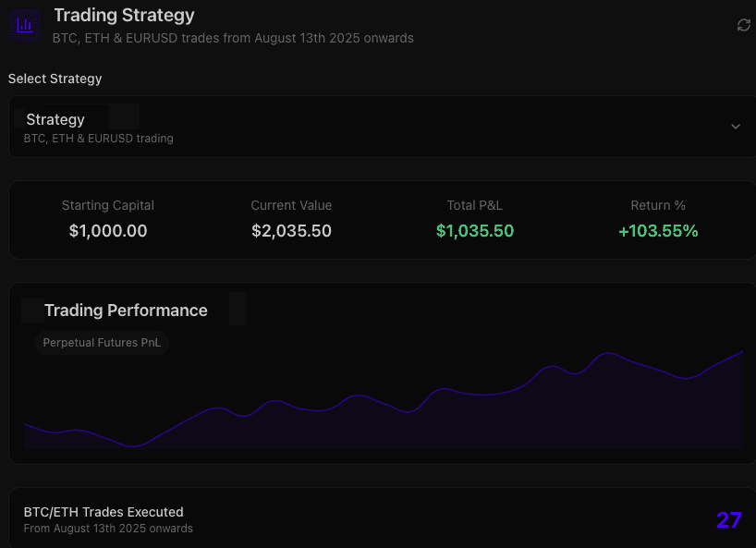Click the refresh icon in the header
This screenshot has width=756, height=548.
pos(743,25)
